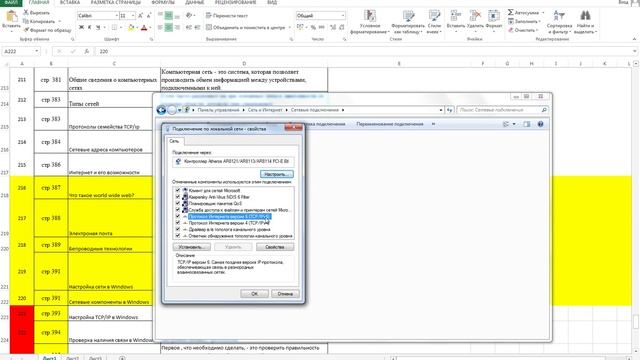Open the Name Box A222 dropdown
Screen dimensions: 640x360
click(x=37, y=51)
